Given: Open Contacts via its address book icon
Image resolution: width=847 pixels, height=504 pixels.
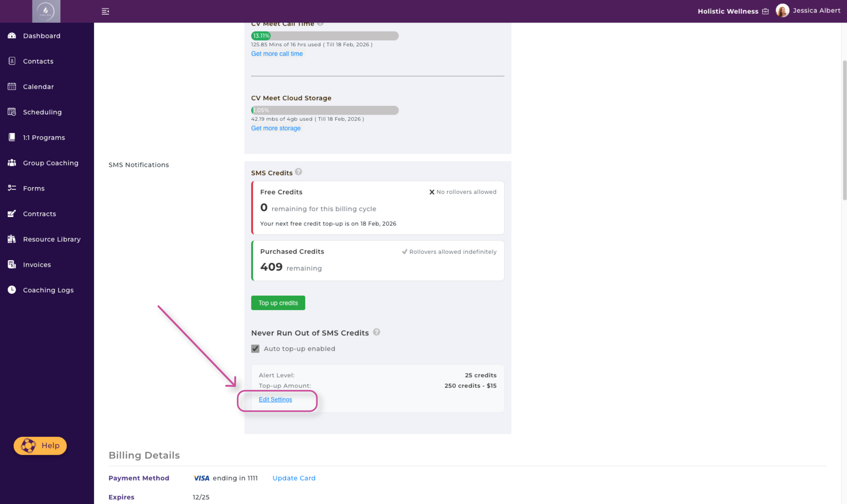Looking at the screenshot, I should click(x=12, y=61).
